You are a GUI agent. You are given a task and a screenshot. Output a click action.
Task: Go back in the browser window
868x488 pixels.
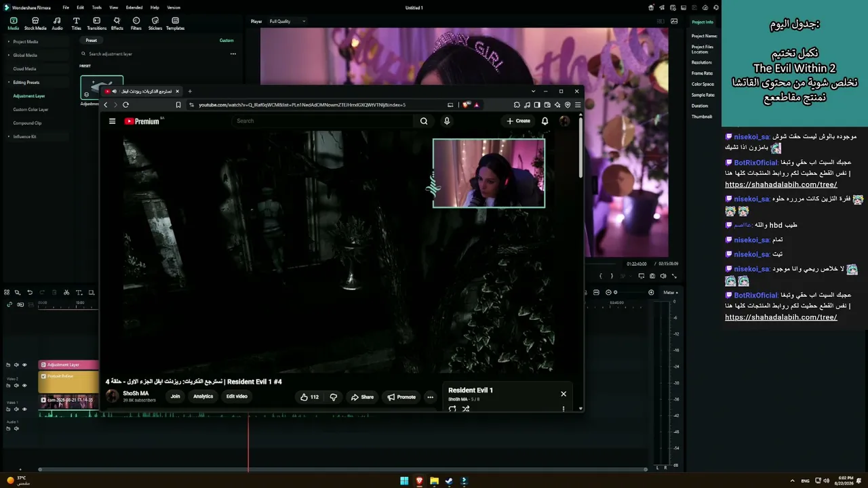point(105,105)
